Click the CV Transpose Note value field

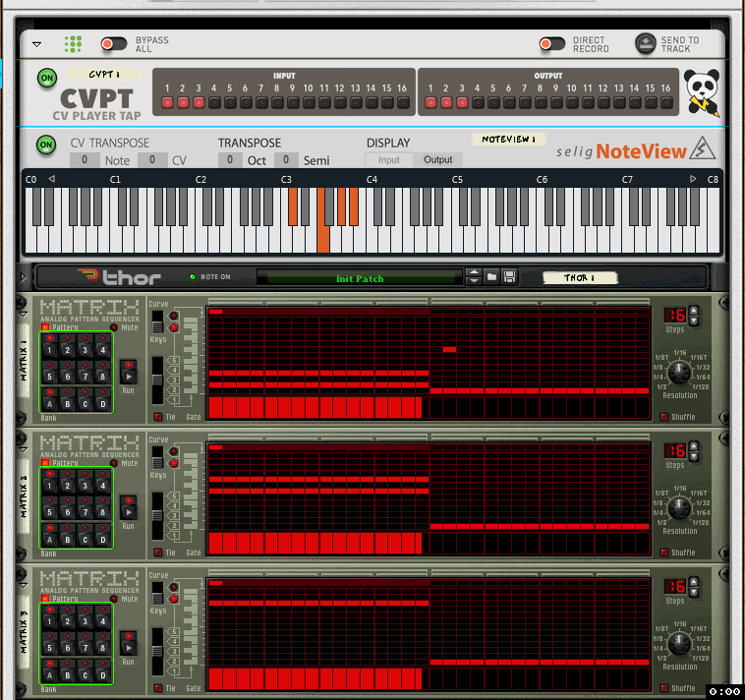click(x=85, y=160)
